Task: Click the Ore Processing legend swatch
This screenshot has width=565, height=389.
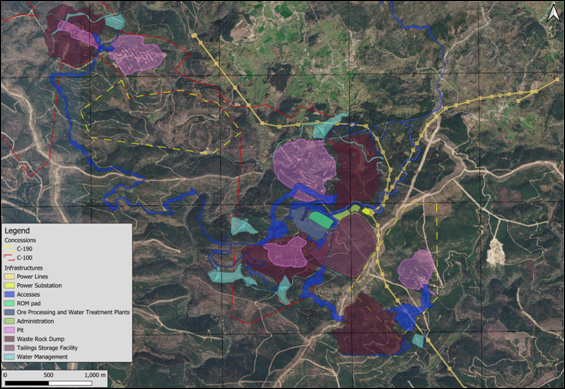Action: [x=9, y=312]
